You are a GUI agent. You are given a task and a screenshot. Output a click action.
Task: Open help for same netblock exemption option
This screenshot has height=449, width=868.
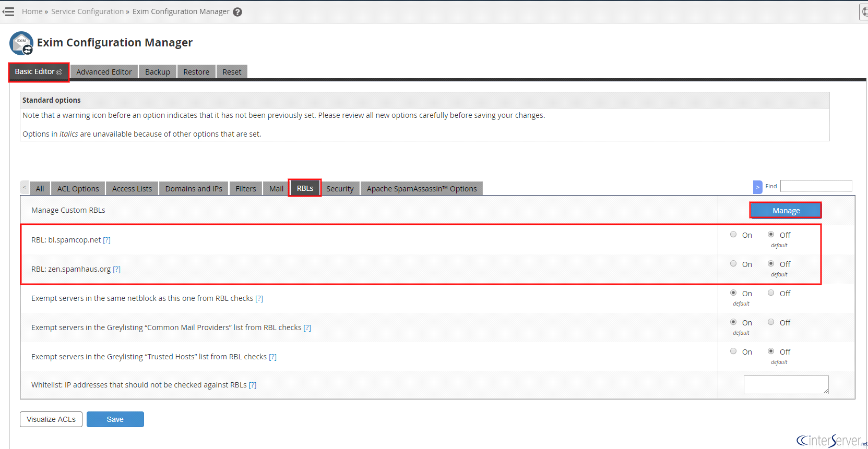(259, 298)
